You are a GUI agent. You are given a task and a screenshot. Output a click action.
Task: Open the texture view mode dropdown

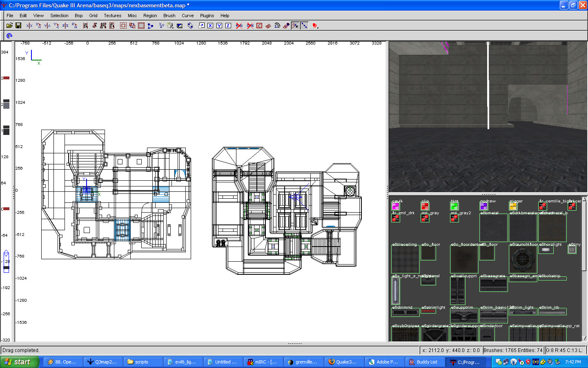170,25
